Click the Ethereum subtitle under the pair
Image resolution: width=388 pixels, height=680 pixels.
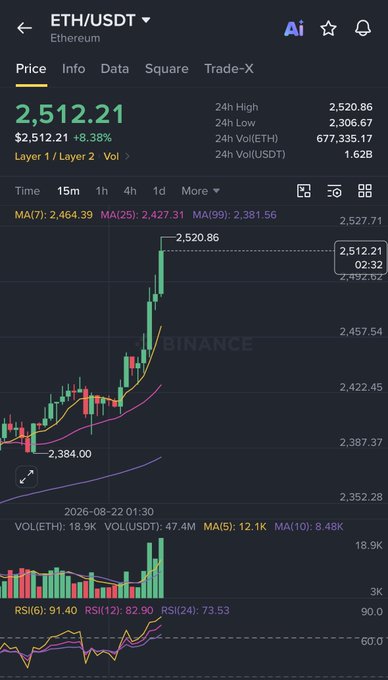coord(75,38)
